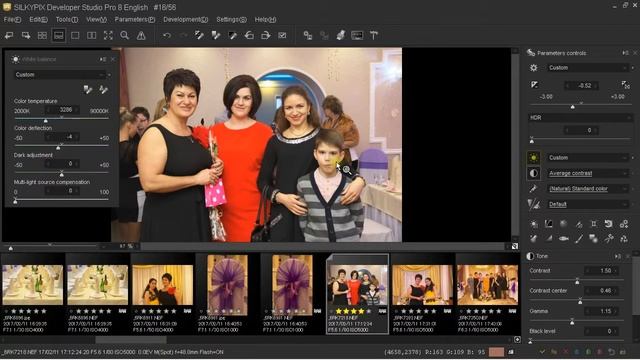The image size is (640, 360).
Task: Click the picked color swatch in status bar
Action: 496,352
